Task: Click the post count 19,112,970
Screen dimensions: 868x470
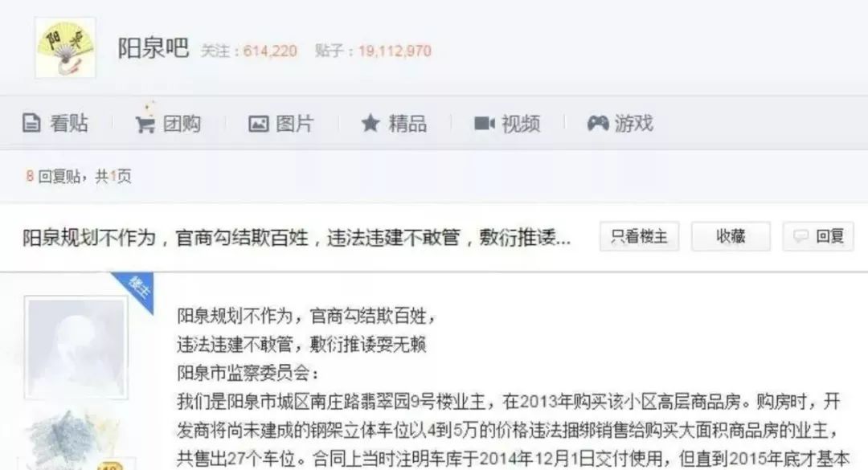Action: [x=395, y=51]
